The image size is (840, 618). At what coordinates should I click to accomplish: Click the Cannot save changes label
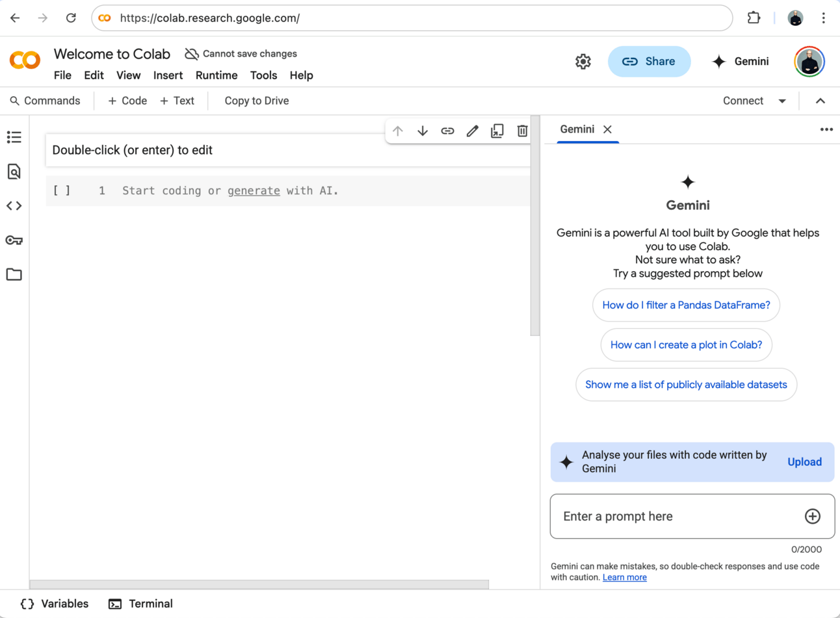(x=250, y=54)
